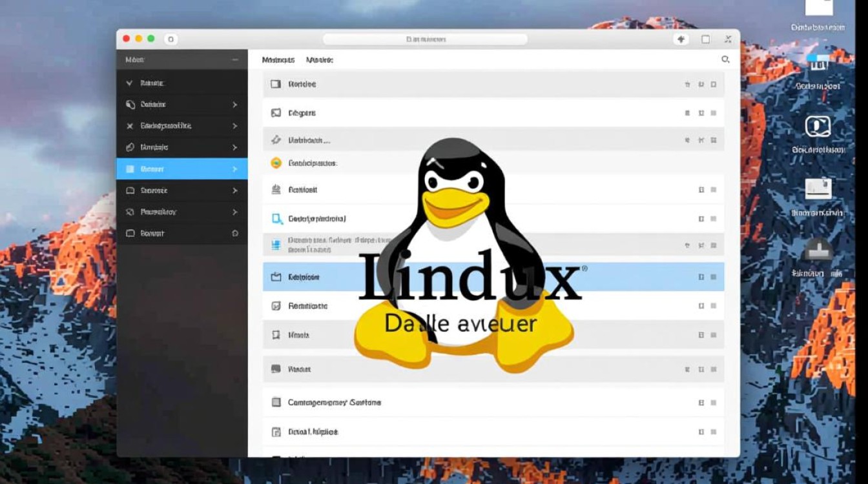Viewport: 868px width, 484px height.
Task: Click the square outline icon in the title bar
Action: 705,39
